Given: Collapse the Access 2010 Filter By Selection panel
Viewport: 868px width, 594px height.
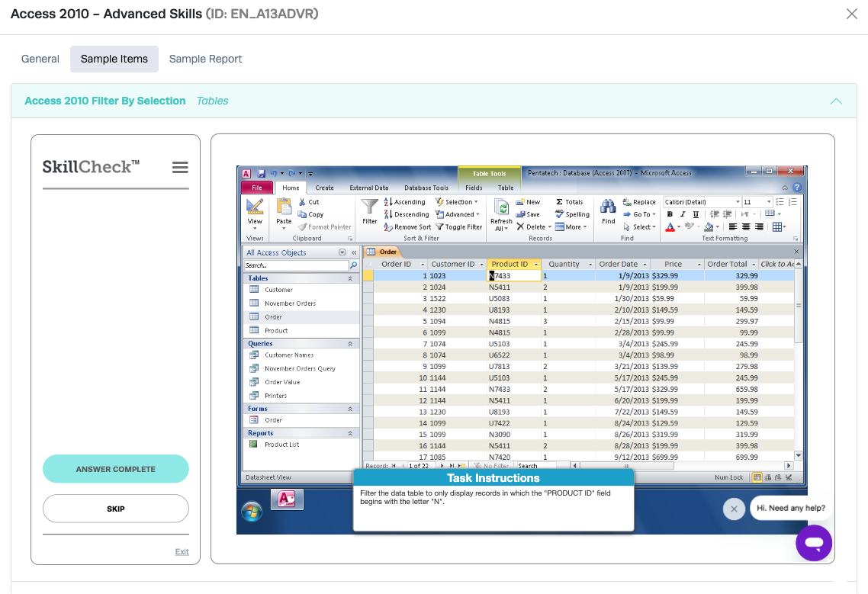Looking at the screenshot, I should (836, 101).
